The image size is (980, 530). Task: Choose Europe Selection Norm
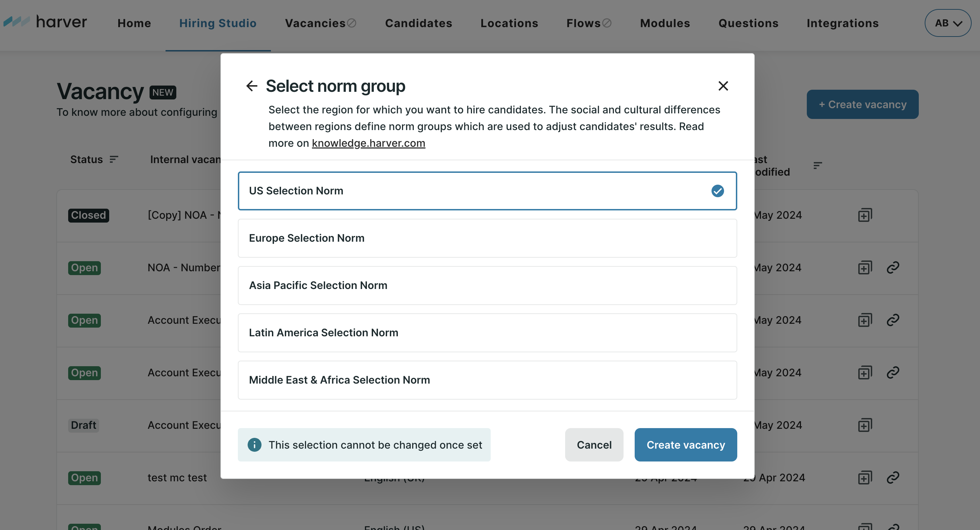click(x=487, y=238)
